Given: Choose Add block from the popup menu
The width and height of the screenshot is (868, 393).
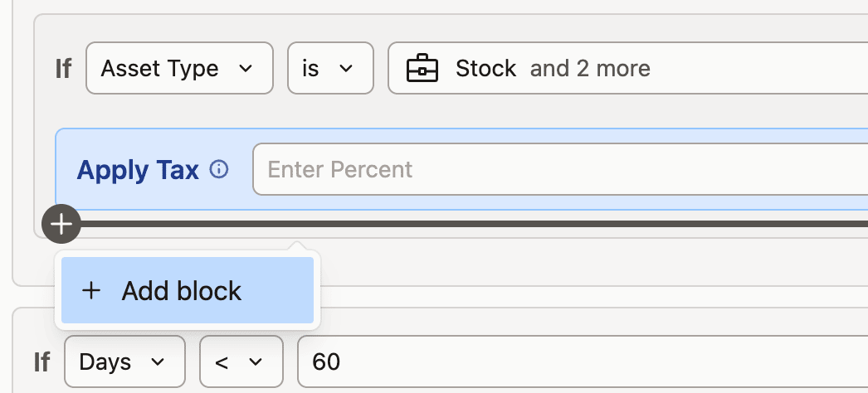Looking at the screenshot, I should coord(188,290).
